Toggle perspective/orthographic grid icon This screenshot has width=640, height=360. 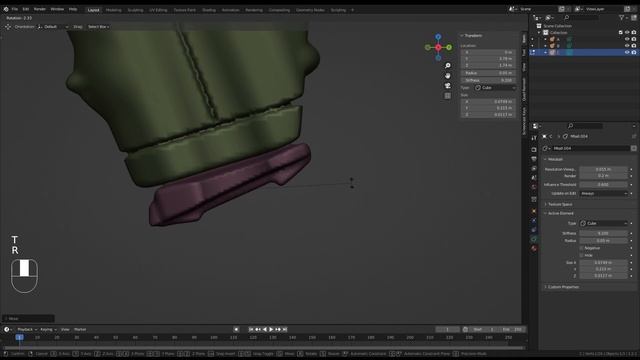448,96
